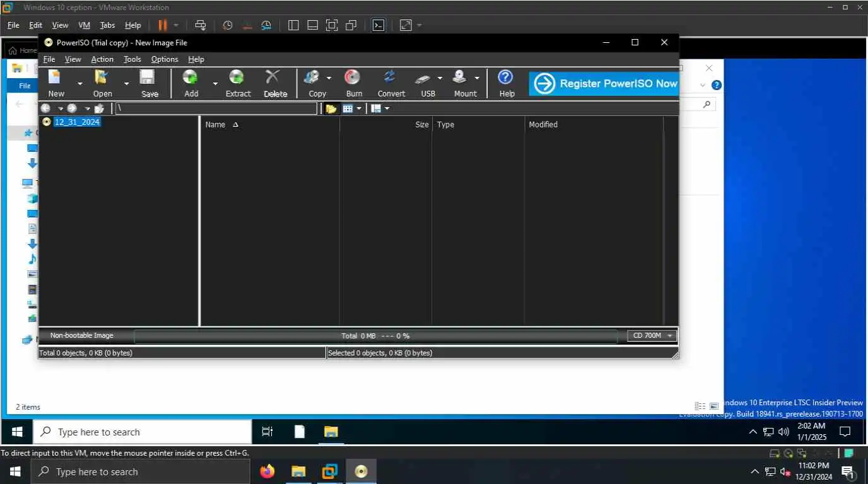This screenshot has height=484, width=868.
Task: Click the Help question mark toolbar icon
Action: tap(505, 77)
